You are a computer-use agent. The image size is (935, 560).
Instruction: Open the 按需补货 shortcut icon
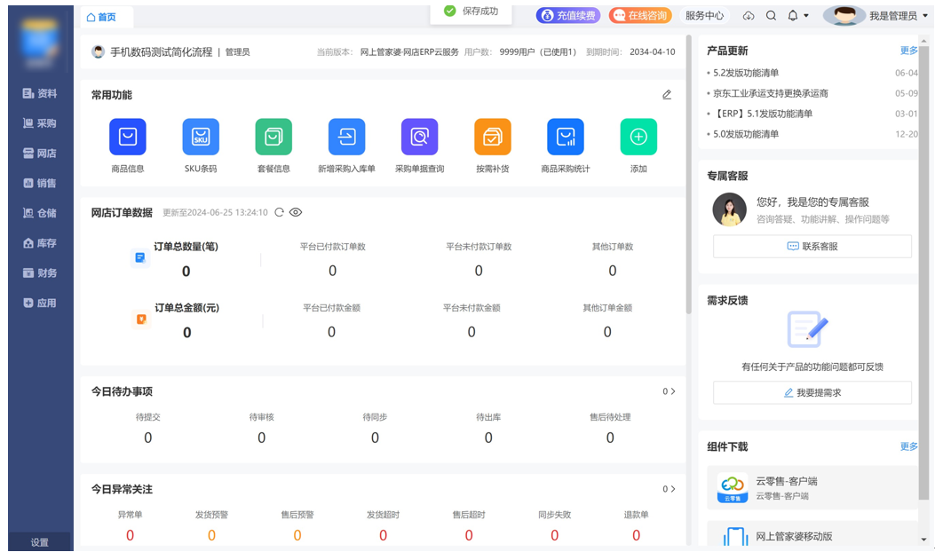(493, 137)
